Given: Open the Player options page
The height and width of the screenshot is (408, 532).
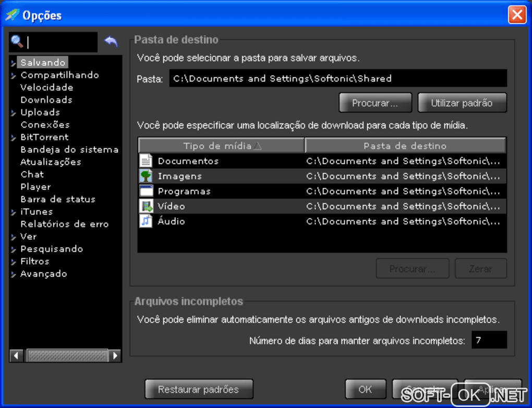Looking at the screenshot, I should point(35,187).
